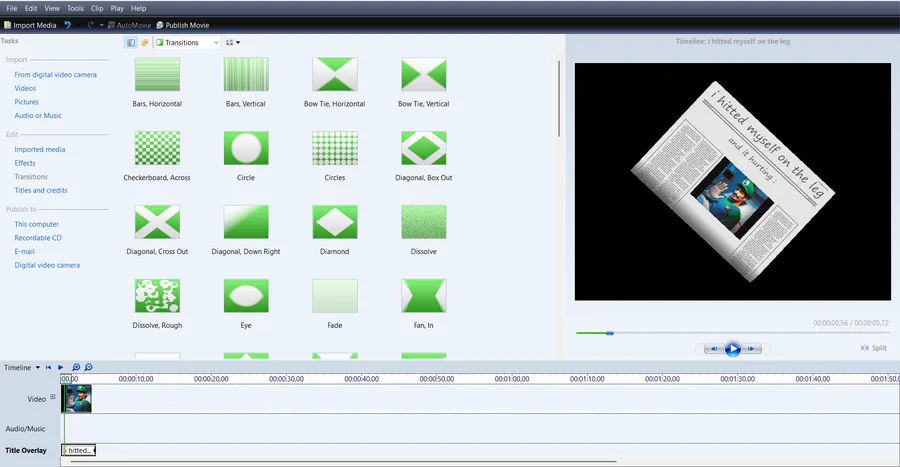Open the thumbnail views dropdown

point(233,42)
